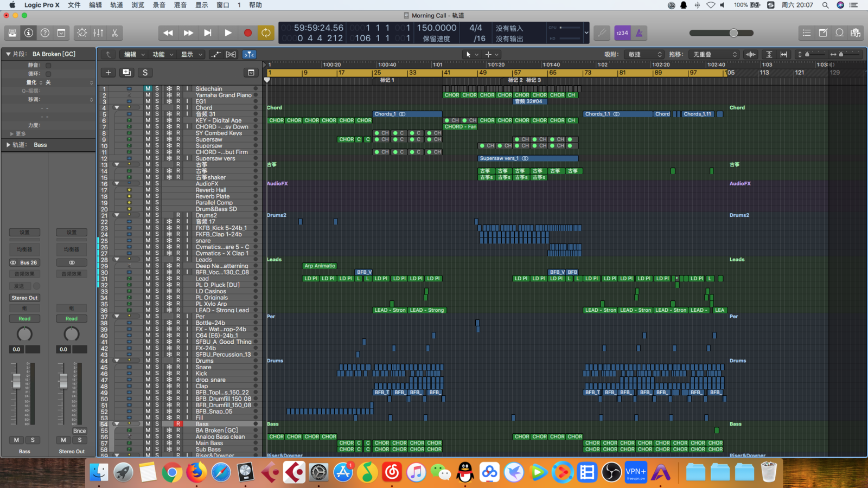Viewport: 868px width, 488px height.
Task: Open the 文件 menu
Action: pos(74,5)
